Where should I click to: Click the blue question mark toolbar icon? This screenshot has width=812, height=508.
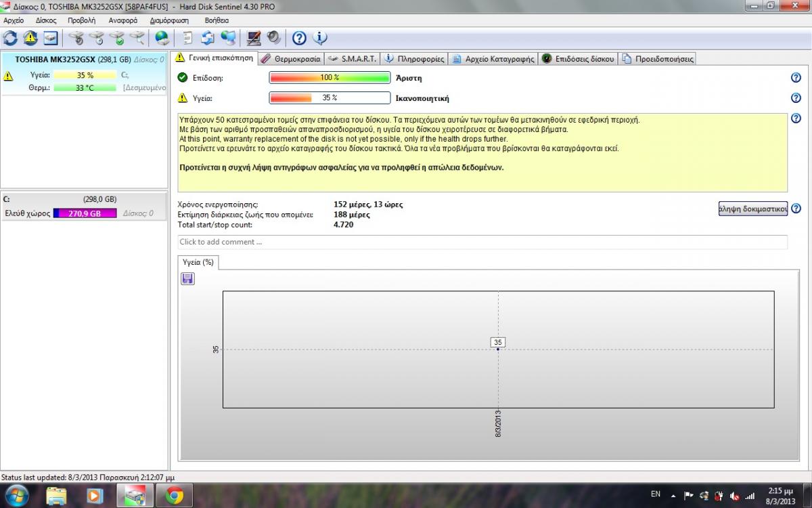299,37
